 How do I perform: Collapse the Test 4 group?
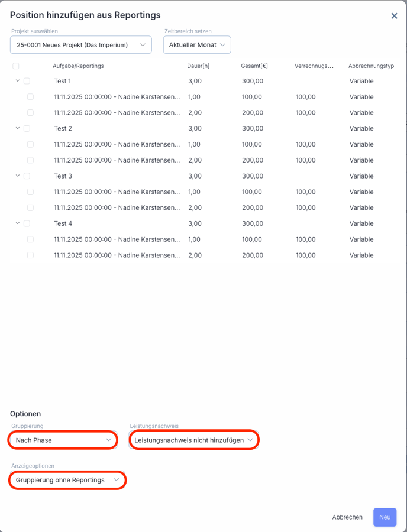[x=18, y=223]
